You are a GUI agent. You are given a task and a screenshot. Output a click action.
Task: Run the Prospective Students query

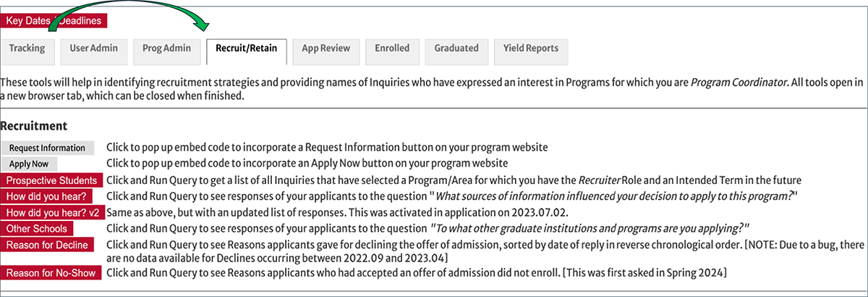pyautogui.click(x=51, y=180)
